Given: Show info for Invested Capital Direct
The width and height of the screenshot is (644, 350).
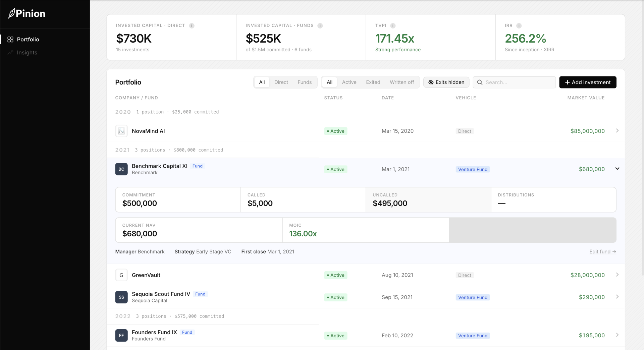Looking at the screenshot, I should 192,25.
